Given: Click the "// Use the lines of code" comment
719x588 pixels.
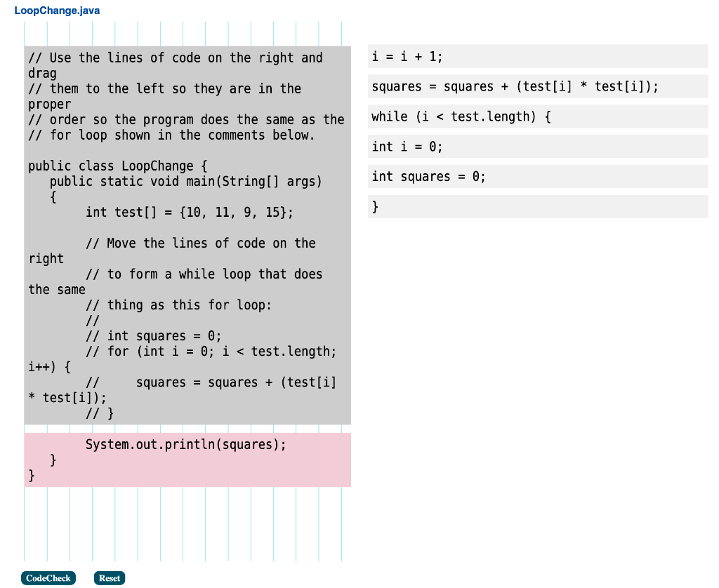Looking at the screenshot, I should click(176, 58).
